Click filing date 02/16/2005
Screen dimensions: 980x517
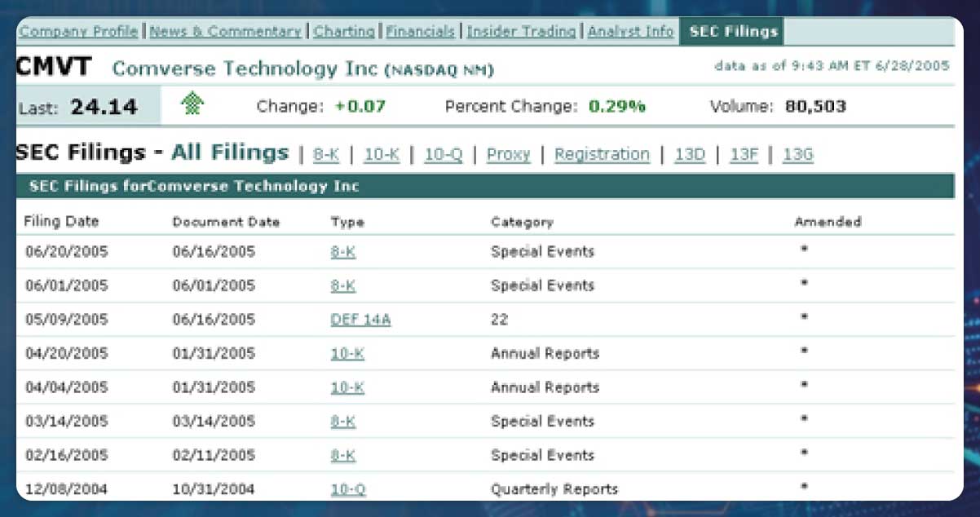66,455
